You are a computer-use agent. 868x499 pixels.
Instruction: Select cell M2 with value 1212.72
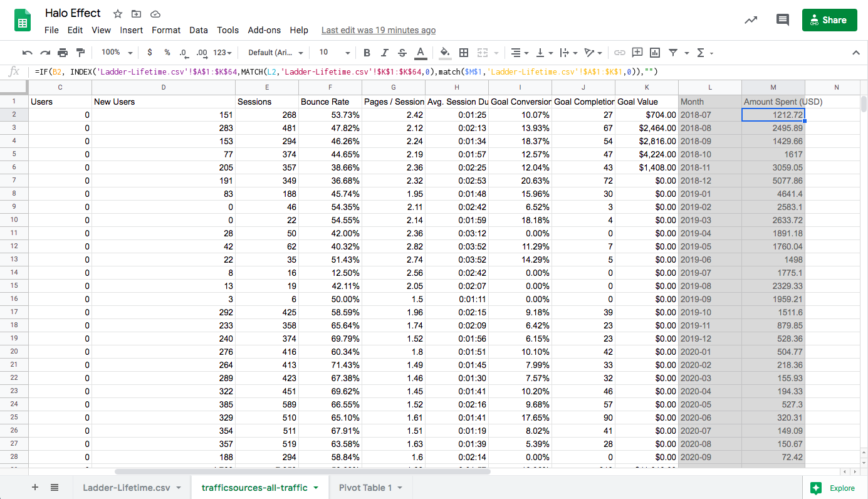[773, 115]
